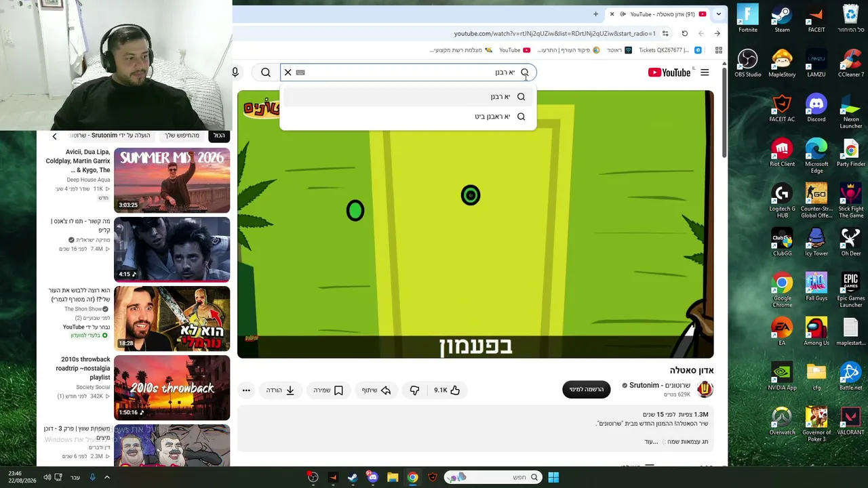
Task: Open File Explorer from the taskbar
Action: pyautogui.click(x=393, y=477)
